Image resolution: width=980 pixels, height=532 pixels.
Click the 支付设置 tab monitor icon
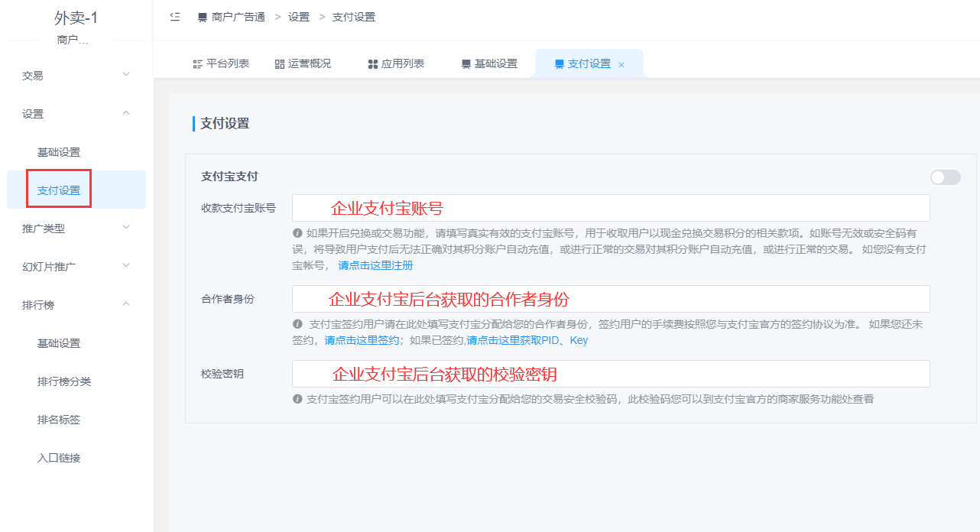pyautogui.click(x=560, y=64)
